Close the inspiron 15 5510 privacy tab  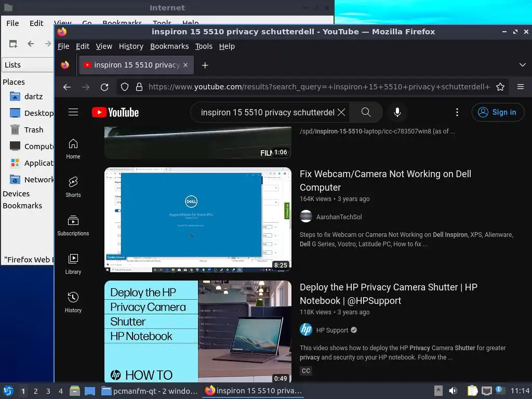pos(185,65)
